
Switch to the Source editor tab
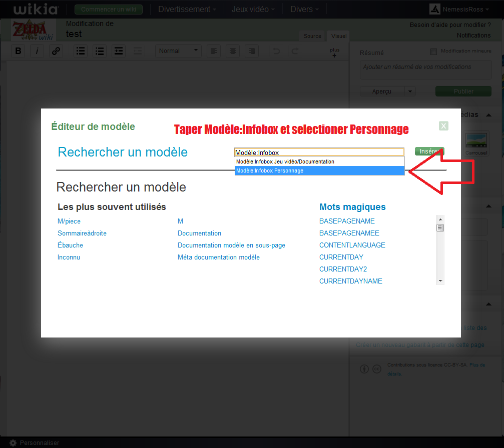312,36
